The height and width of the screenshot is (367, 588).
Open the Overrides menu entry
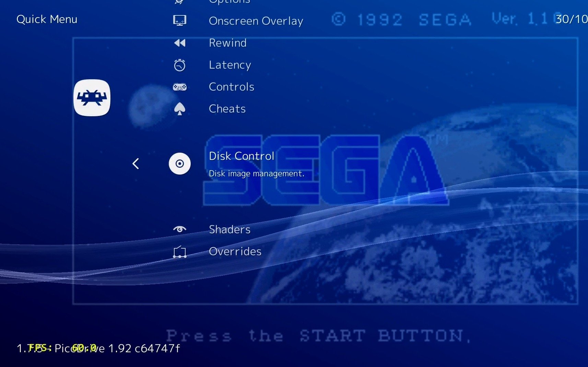[235, 251]
